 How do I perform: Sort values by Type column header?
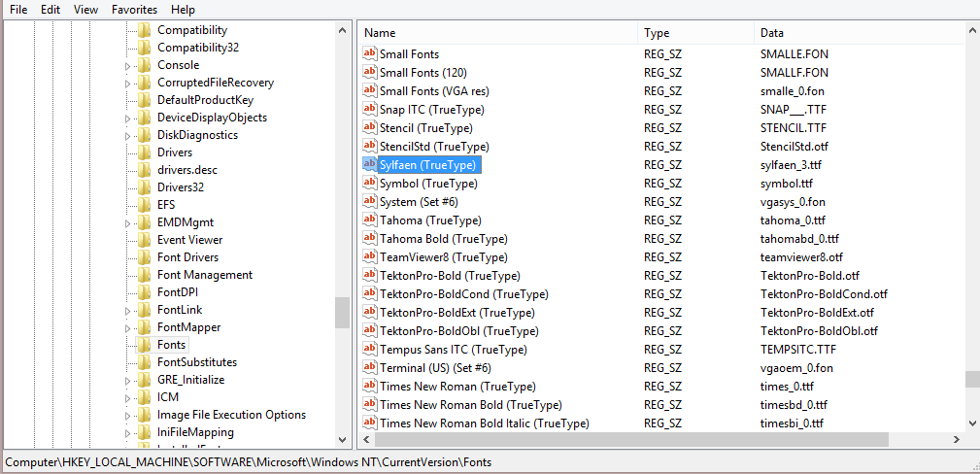(696, 33)
